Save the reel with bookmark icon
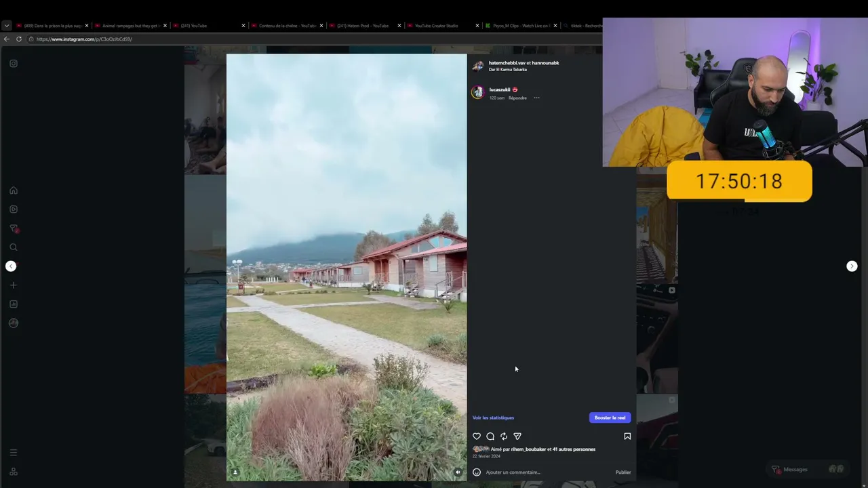The height and width of the screenshot is (488, 868). click(x=627, y=436)
